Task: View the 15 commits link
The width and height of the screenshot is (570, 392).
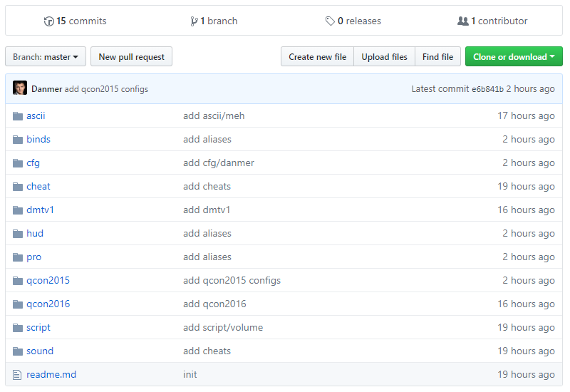Action: point(81,21)
